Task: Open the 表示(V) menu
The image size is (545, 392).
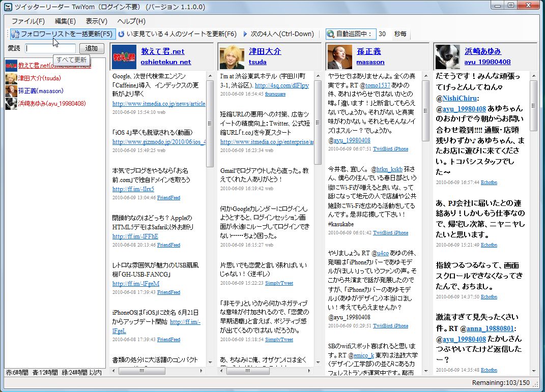Action: (97, 21)
